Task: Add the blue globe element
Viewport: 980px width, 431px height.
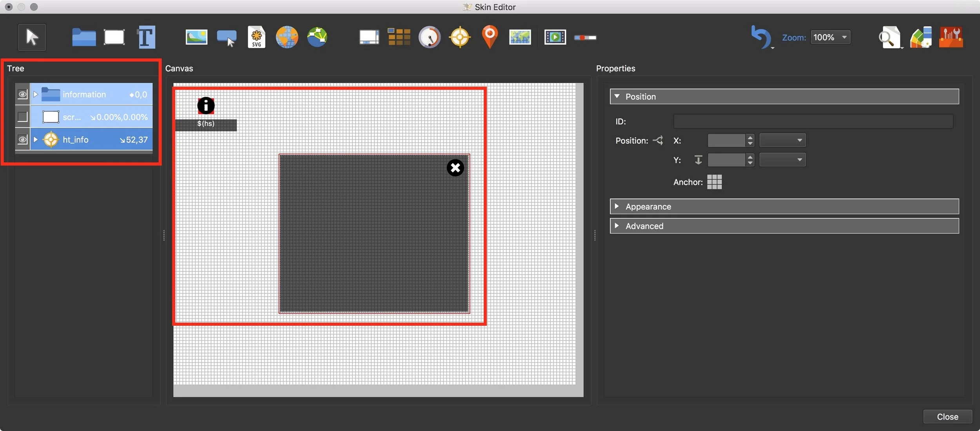Action: pyautogui.click(x=317, y=37)
